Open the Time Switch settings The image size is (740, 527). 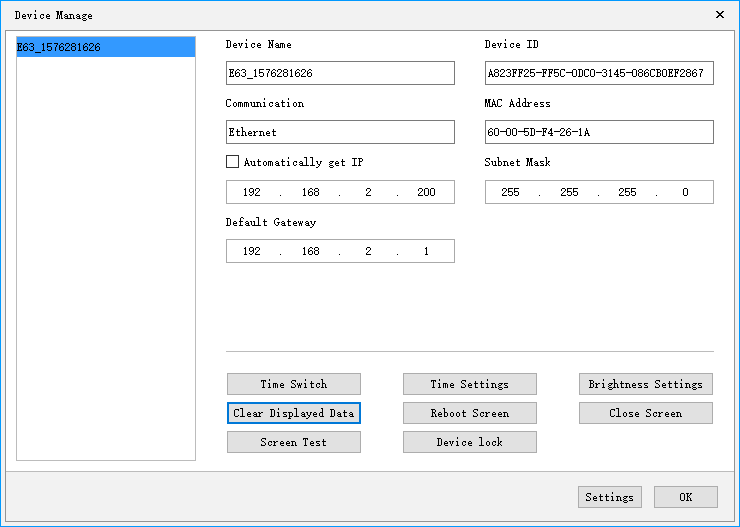coord(294,384)
